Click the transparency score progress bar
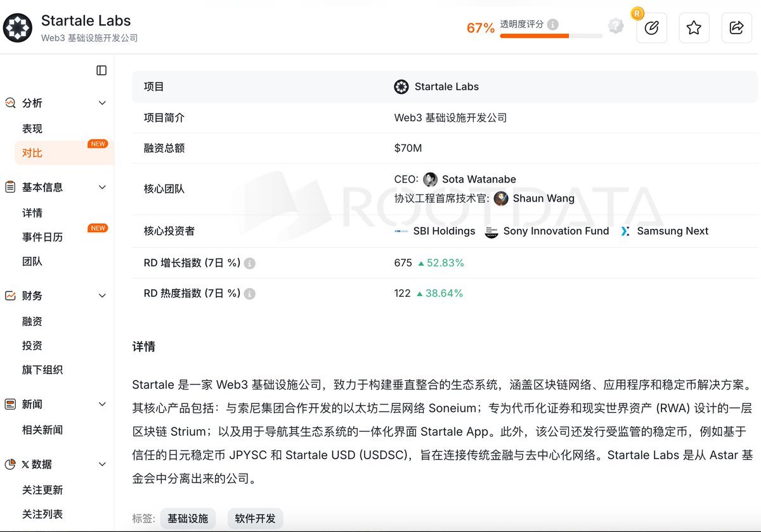The width and height of the screenshot is (761, 532). [551, 36]
